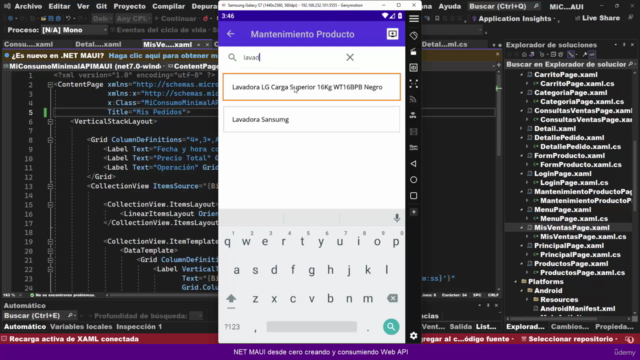
Task: Collapse CollectionView.ItemsLayout block at line 15
Action: coord(50,204)
